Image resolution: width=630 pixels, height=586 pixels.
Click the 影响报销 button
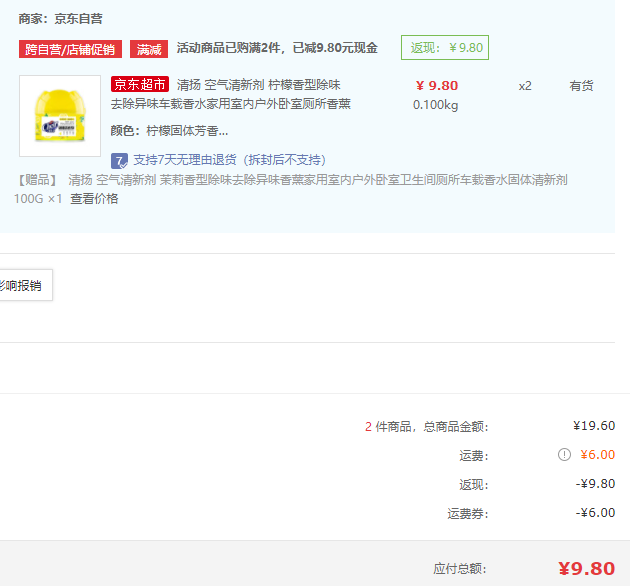[x=24, y=285]
